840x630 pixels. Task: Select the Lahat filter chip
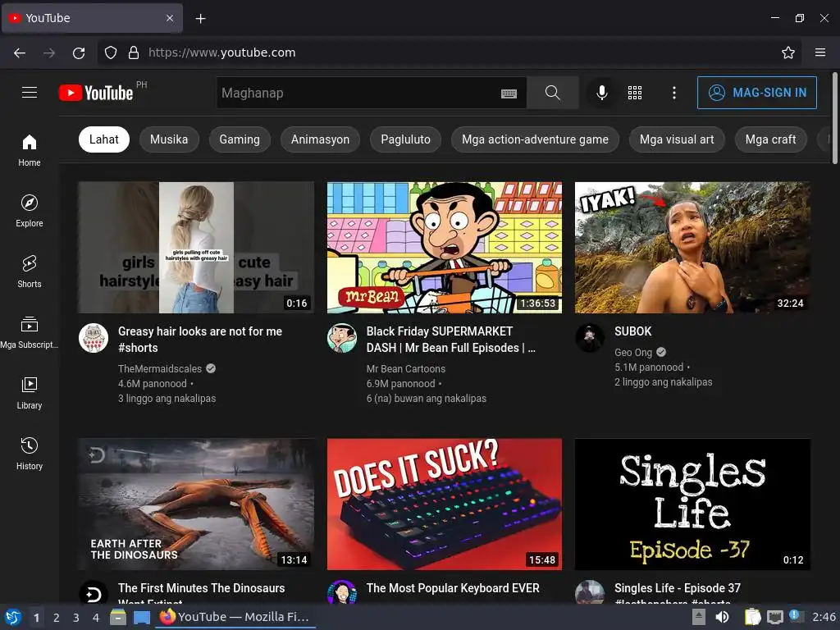tap(104, 139)
